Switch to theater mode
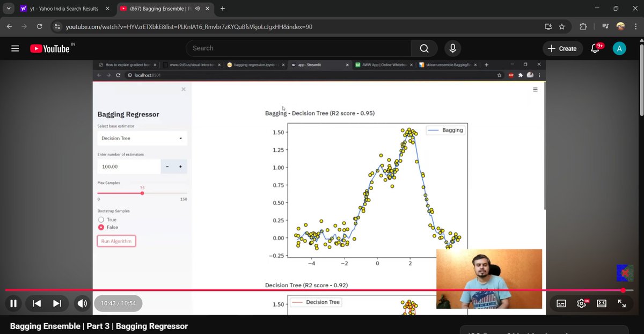 (602, 303)
